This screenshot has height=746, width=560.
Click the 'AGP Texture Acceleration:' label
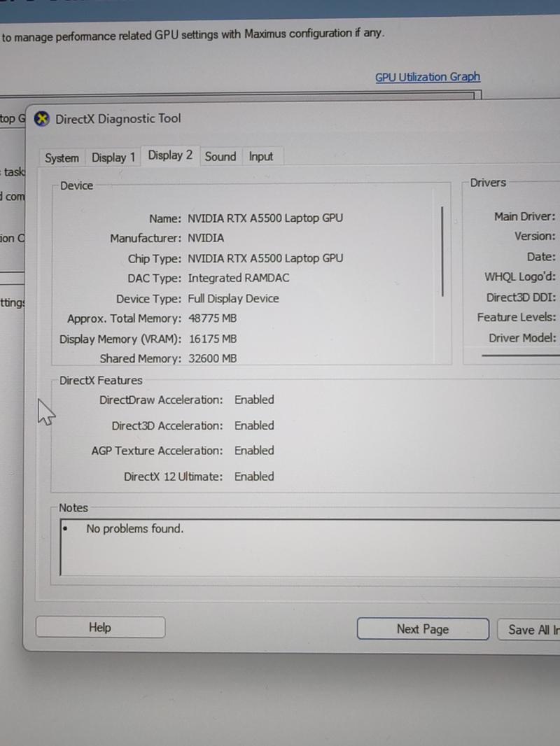pyautogui.click(x=157, y=451)
